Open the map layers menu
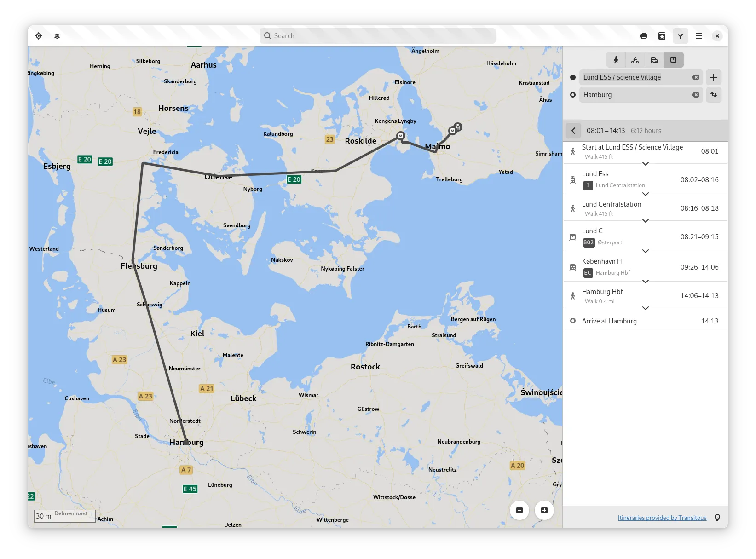Image resolution: width=756 pixels, height=559 pixels. [x=57, y=36]
